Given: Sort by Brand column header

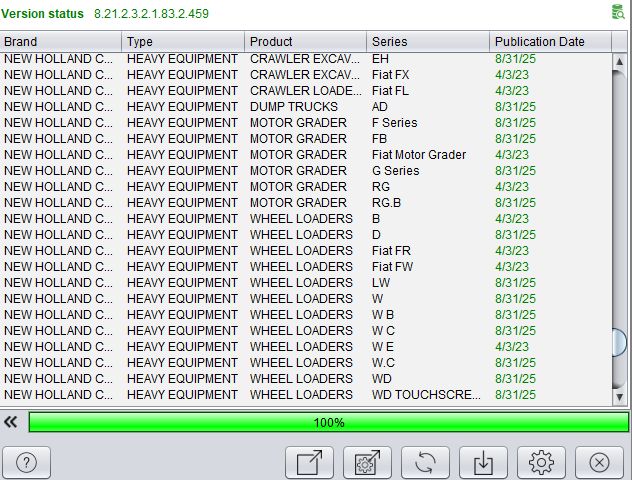Looking at the screenshot, I should (x=61, y=42).
